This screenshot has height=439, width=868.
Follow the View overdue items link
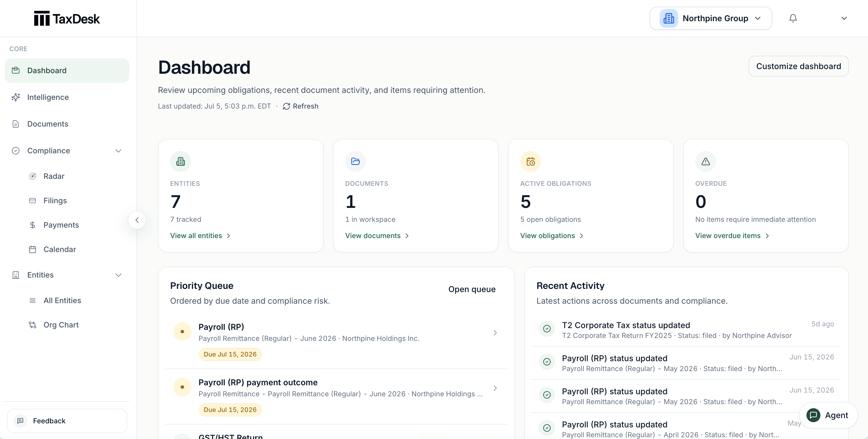pyautogui.click(x=732, y=235)
